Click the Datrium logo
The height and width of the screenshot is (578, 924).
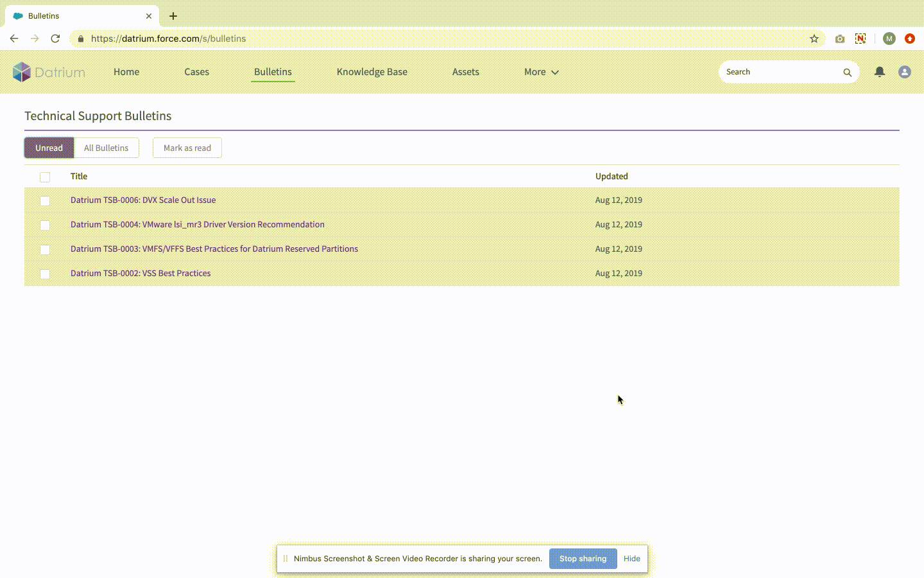(x=49, y=72)
